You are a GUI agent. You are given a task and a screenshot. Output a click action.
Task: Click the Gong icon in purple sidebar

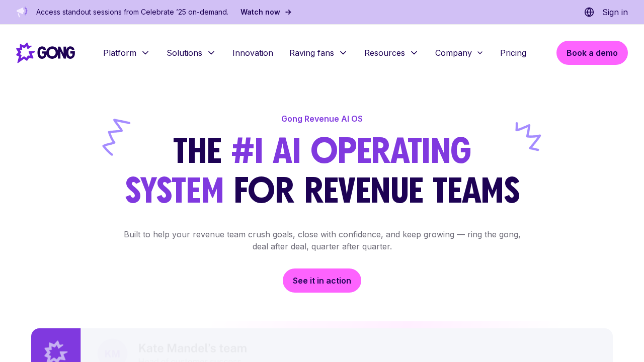[x=56, y=351]
